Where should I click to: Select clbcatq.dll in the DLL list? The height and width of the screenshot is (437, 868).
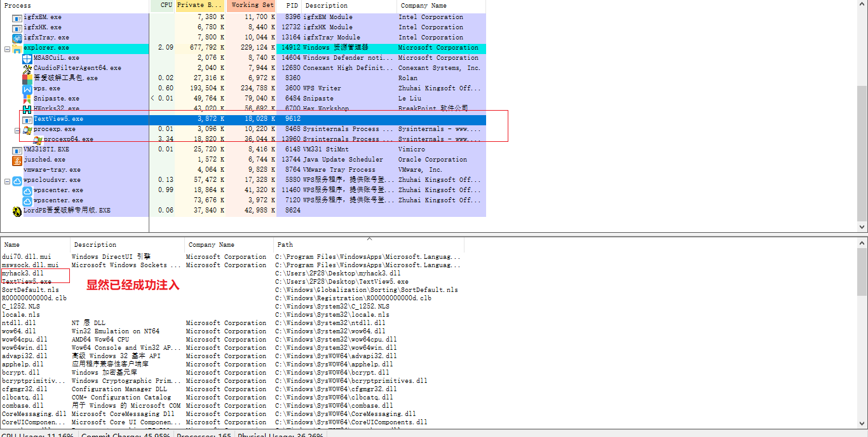coord(23,398)
